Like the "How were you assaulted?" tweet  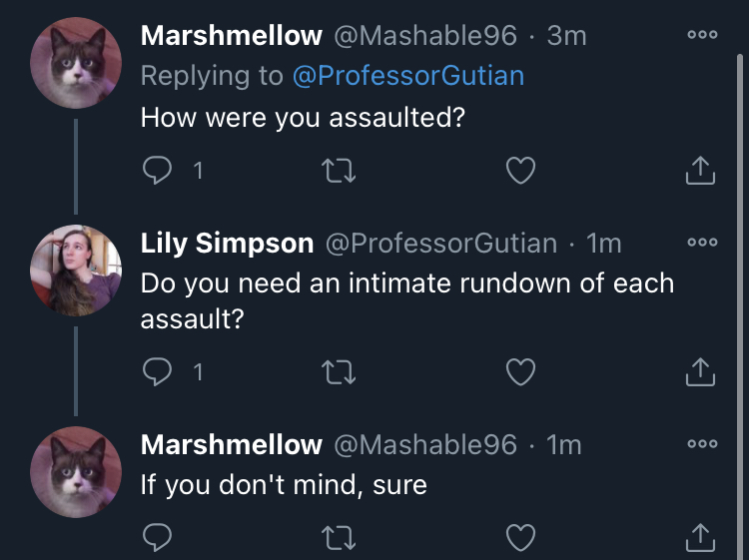pos(520,171)
